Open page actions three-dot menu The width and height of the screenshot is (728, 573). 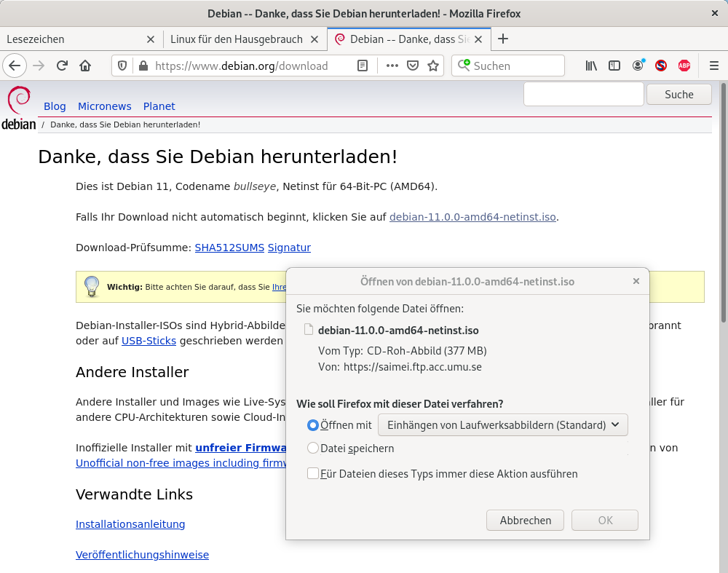click(x=392, y=66)
